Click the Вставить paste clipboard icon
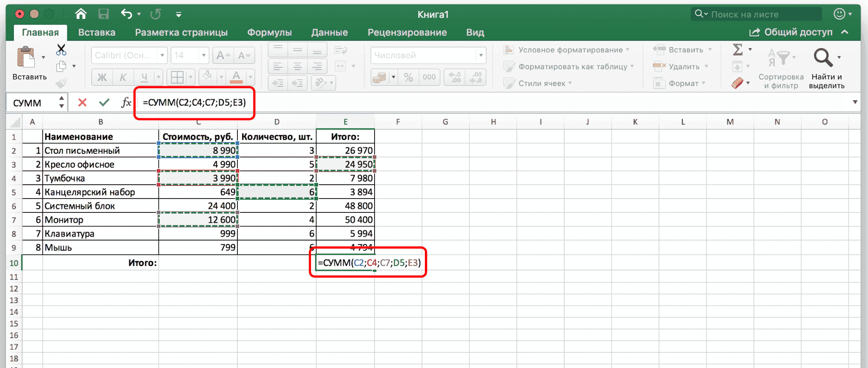The image size is (868, 368). [x=26, y=57]
